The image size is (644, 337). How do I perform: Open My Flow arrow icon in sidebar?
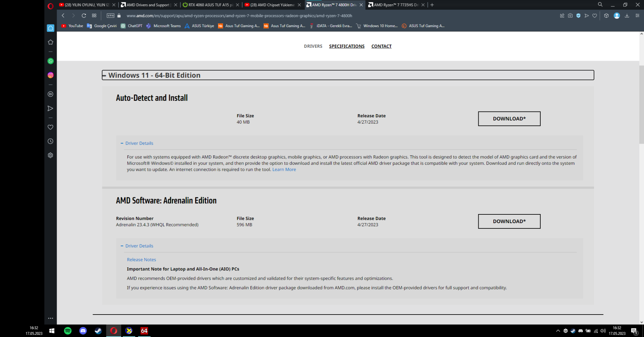coord(51,108)
